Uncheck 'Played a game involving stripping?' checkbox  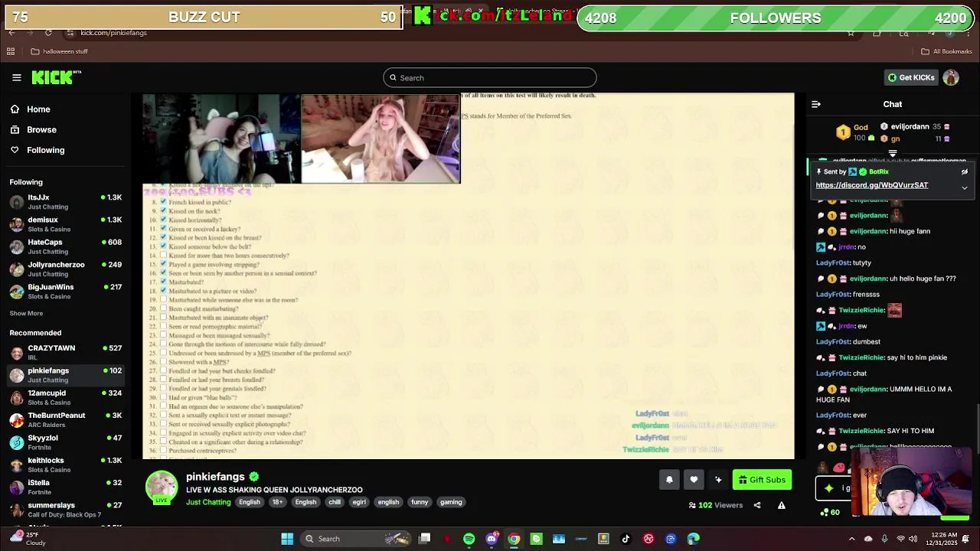pyautogui.click(x=163, y=264)
